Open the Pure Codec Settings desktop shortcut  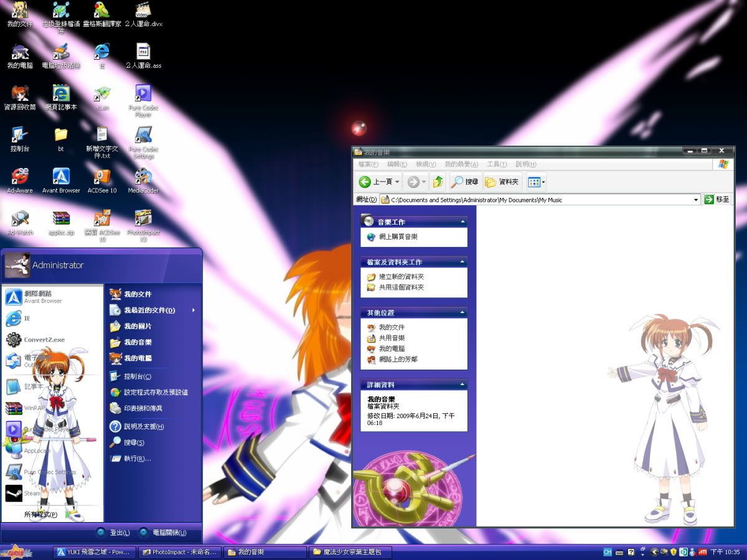point(143,142)
